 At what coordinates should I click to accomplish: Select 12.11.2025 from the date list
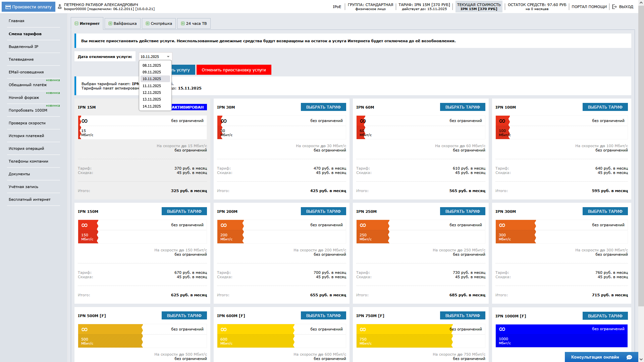point(152,93)
